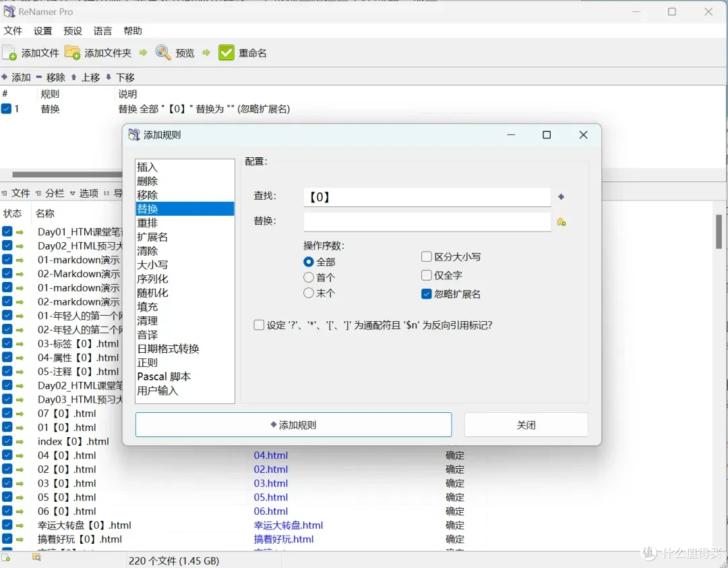Click the green arrow for index【0】.html
Screen dimensions: 728x568
pyautogui.click(x=20, y=441)
